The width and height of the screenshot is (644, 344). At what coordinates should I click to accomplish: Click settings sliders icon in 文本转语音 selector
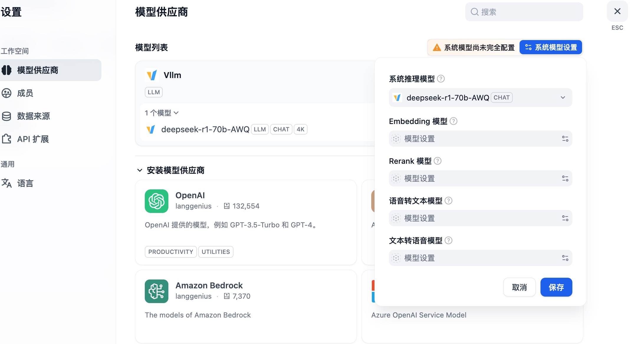coord(565,258)
